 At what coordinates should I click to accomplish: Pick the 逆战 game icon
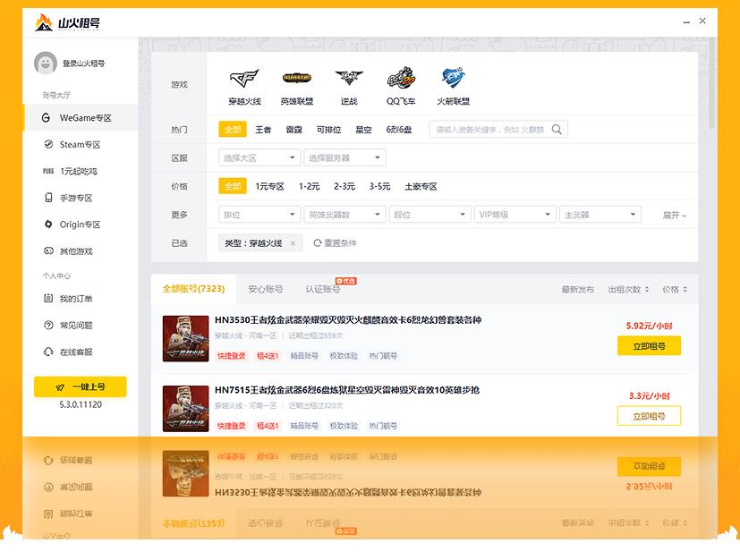[x=348, y=79]
